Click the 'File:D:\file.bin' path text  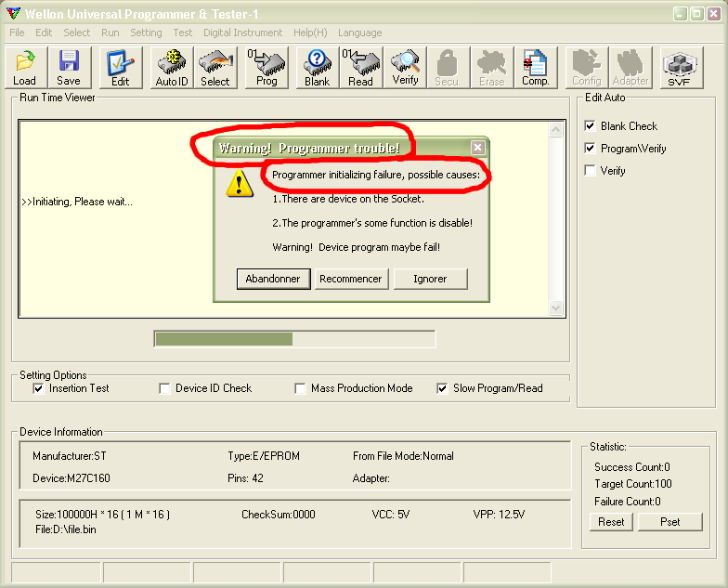point(65,529)
